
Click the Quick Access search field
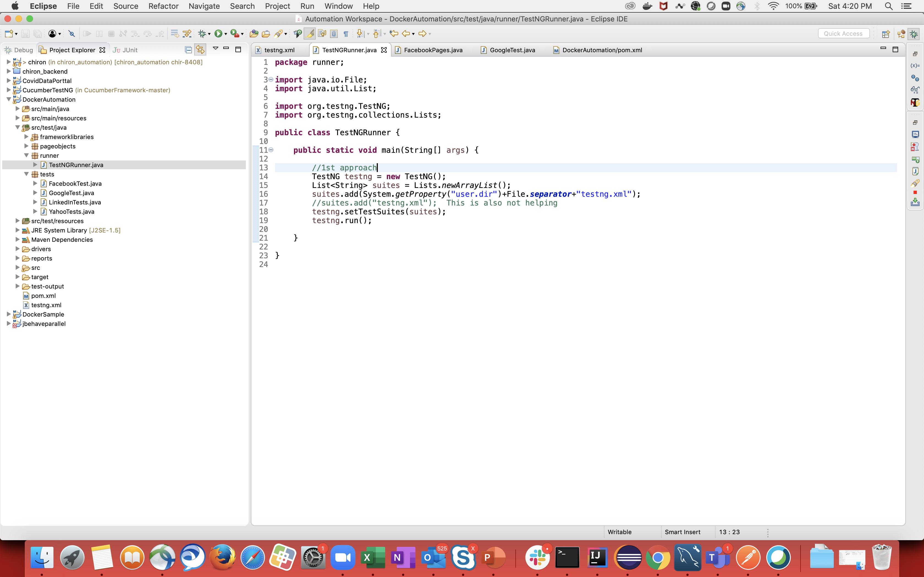click(843, 33)
